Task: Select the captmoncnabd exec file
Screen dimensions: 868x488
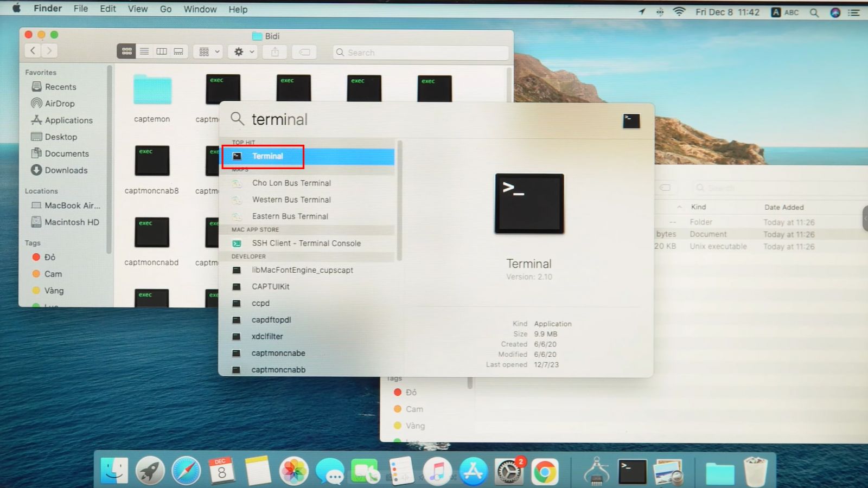Action: 152,232
